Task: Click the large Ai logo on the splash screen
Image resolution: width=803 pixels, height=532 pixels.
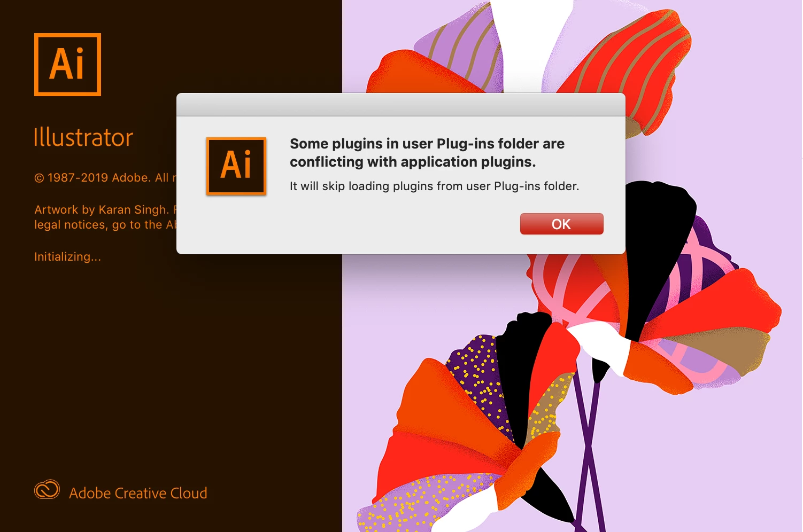Action: coord(67,65)
